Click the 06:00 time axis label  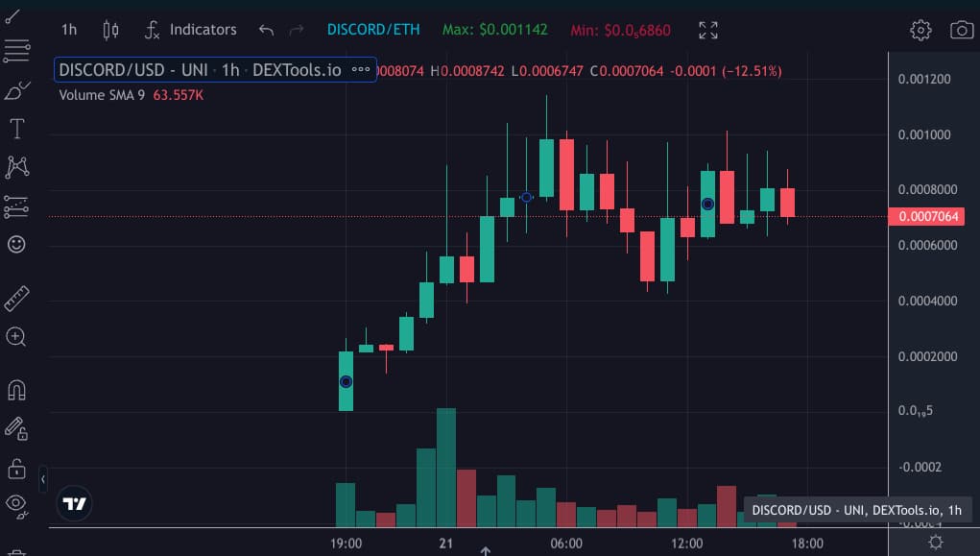point(566,544)
